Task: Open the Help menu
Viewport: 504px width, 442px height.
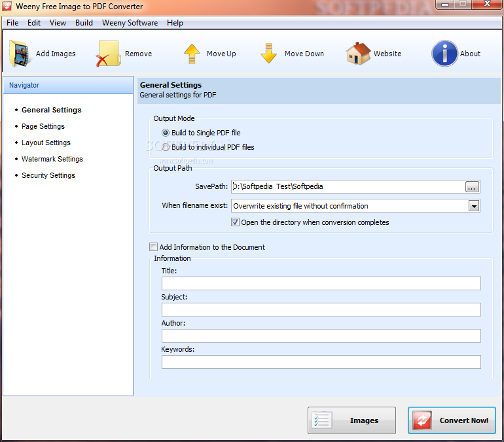Action: [175, 23]
